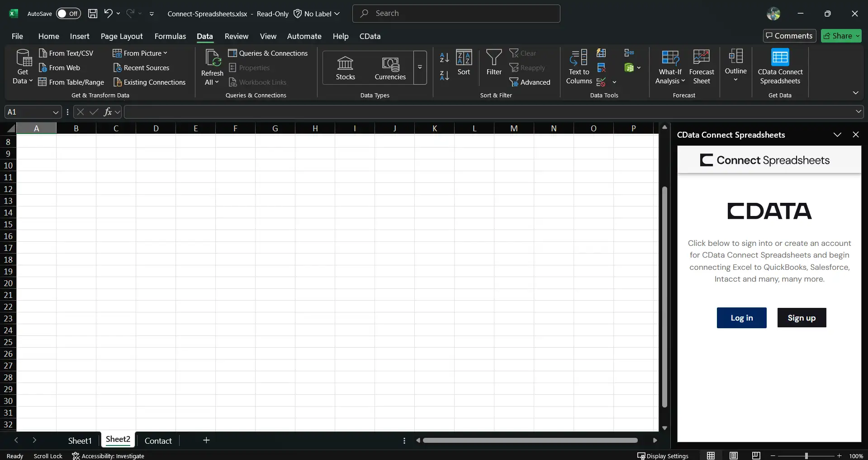Open the Data Model manage icon

click(629, 68)
